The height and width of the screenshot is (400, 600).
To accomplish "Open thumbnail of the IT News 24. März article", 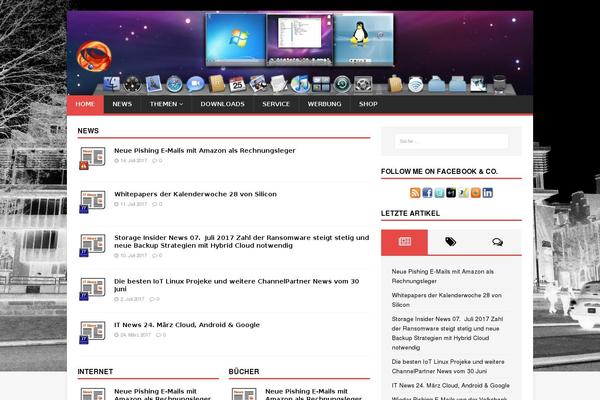I will tap(92, 332).
